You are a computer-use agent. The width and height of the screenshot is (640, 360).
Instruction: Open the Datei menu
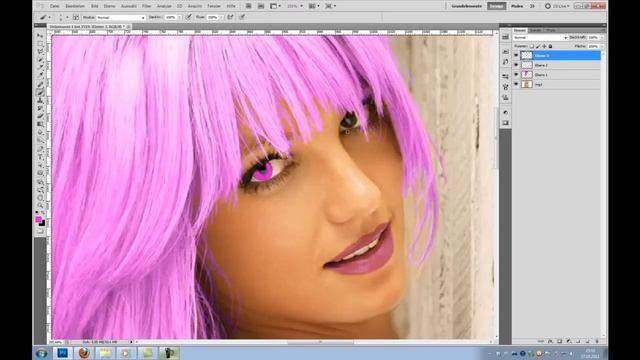pos(54,6)
